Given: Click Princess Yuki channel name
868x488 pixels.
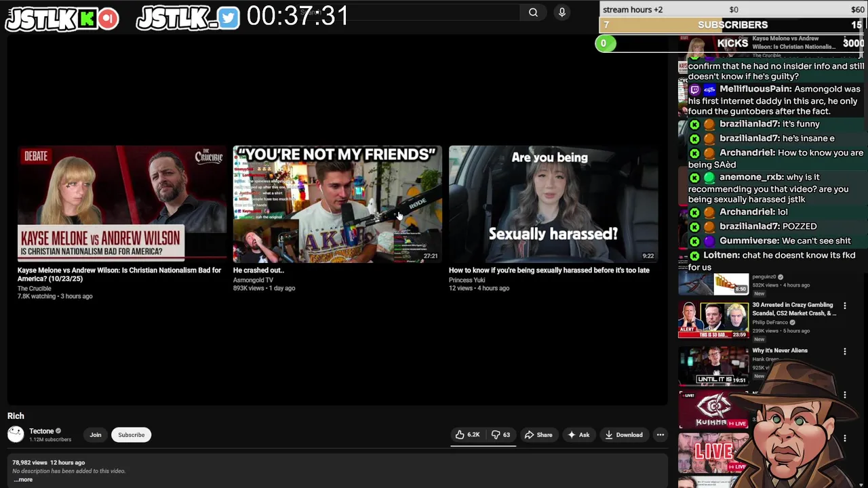Looking at the screenshot, I should (467, 279).
